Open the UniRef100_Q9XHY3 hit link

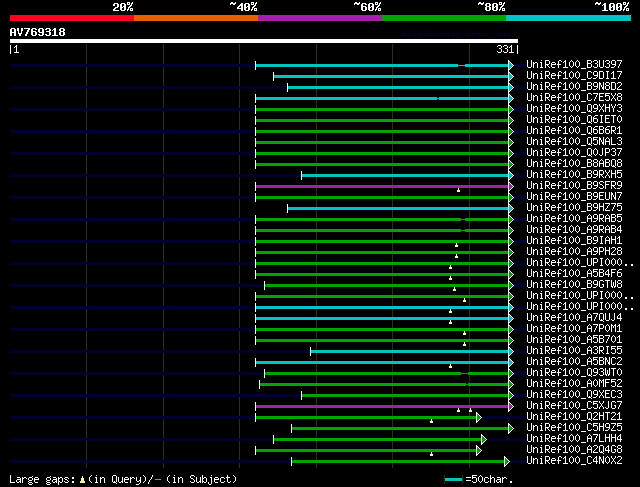(x=573, y=109)
